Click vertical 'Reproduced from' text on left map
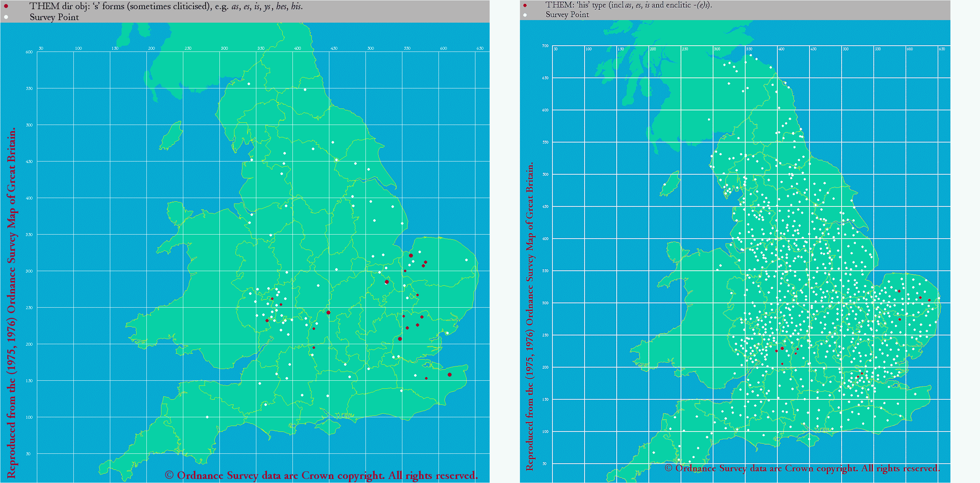This screenshot has height=483, width=980. 11,303
